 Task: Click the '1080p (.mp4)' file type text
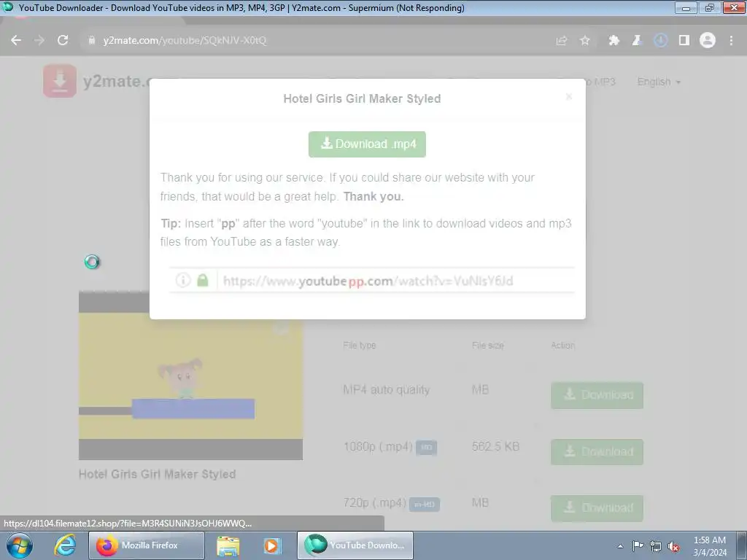click(x=378, y=447)
